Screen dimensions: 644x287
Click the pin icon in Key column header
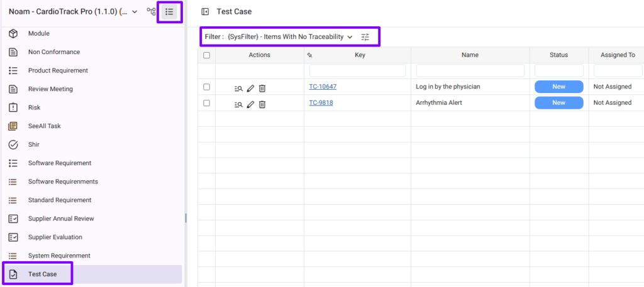coord(309,55)
